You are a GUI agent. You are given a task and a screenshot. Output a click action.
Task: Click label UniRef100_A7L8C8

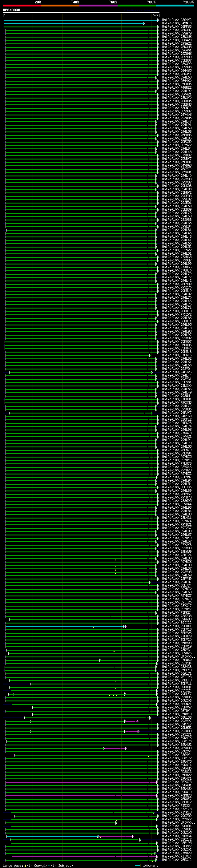(x=177, y=464)
